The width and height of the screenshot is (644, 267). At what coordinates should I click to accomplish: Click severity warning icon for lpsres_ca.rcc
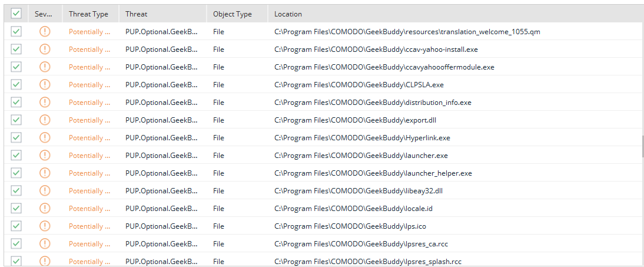click(45, 243)
